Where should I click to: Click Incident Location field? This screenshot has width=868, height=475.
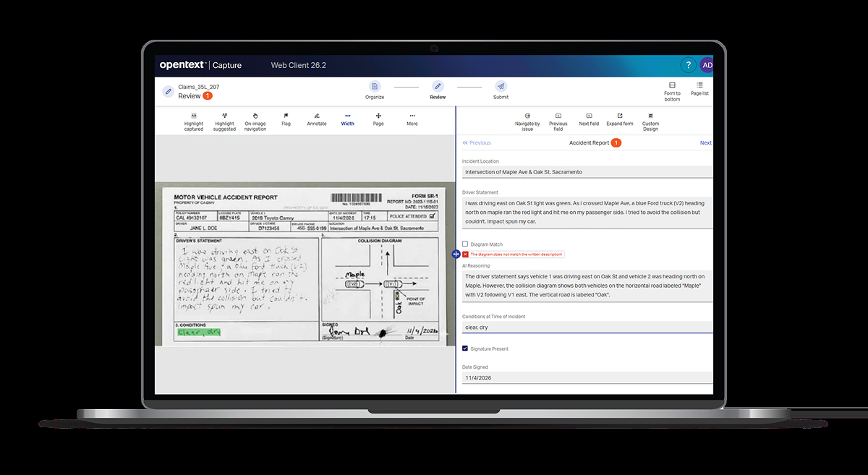[x=587, y=172]
